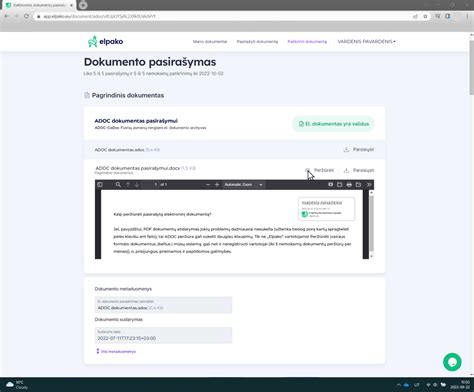474x392 pixels.
Task: Bookmark this page with the star icon
Action: [425, 16]
